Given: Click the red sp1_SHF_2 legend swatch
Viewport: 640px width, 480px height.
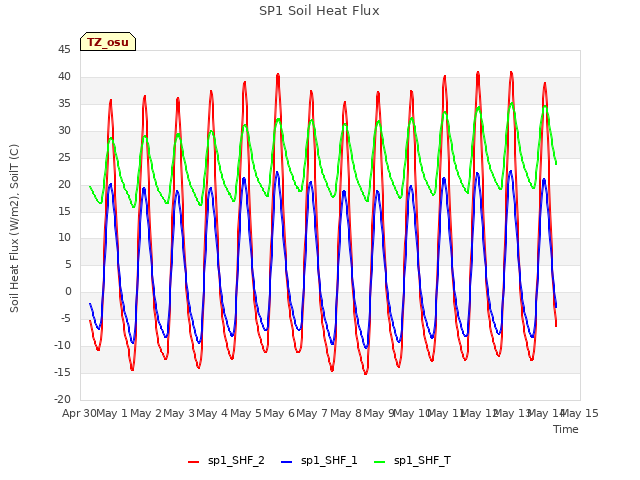Looking at the screenshot, I should pos(193,462).
